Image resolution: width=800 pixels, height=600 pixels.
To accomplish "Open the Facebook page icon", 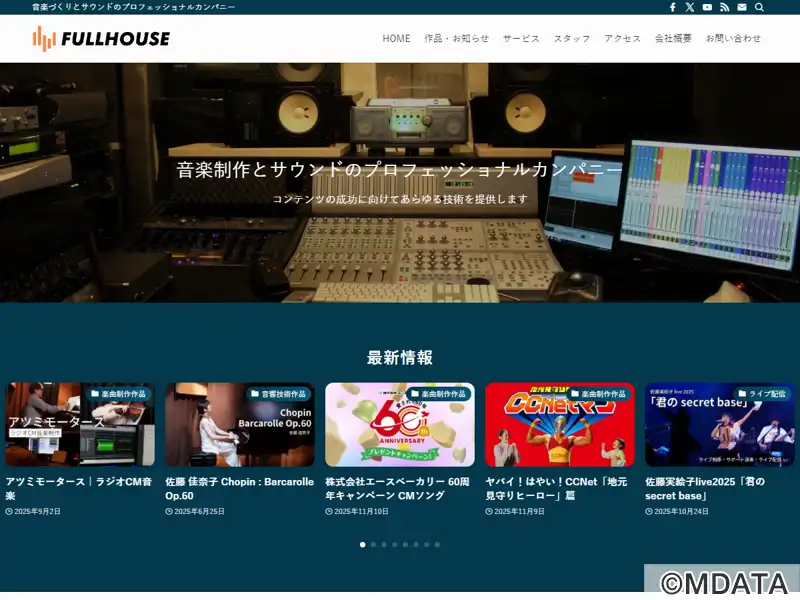I will pos(673,7).
